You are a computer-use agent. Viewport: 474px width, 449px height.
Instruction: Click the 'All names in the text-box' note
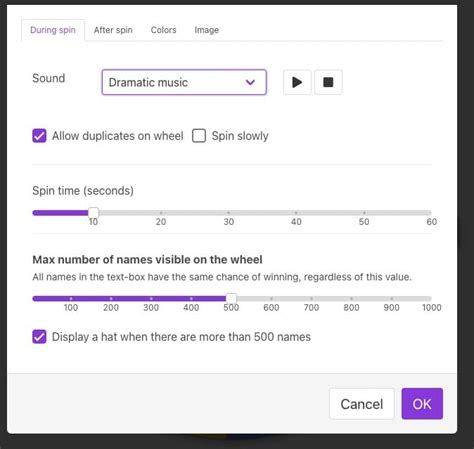tap(222, 277)
